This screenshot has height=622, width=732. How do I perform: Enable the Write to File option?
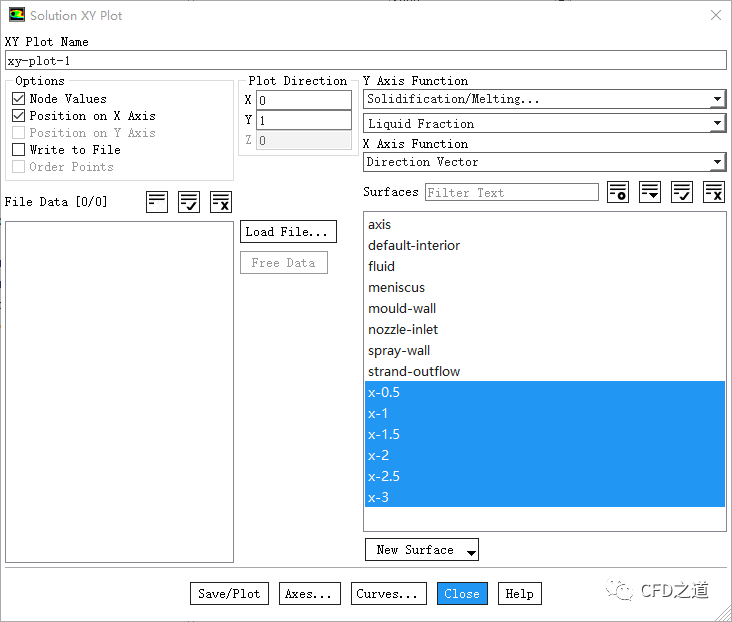[x=19, y=150]
